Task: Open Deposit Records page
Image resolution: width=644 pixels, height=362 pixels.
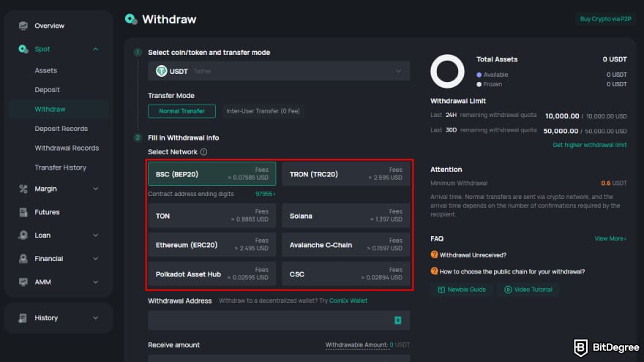Action: coord(61,129)
